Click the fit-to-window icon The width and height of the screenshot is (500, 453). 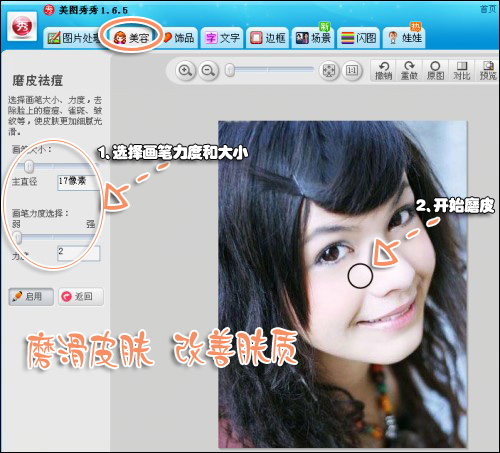[x=329, y=71]
